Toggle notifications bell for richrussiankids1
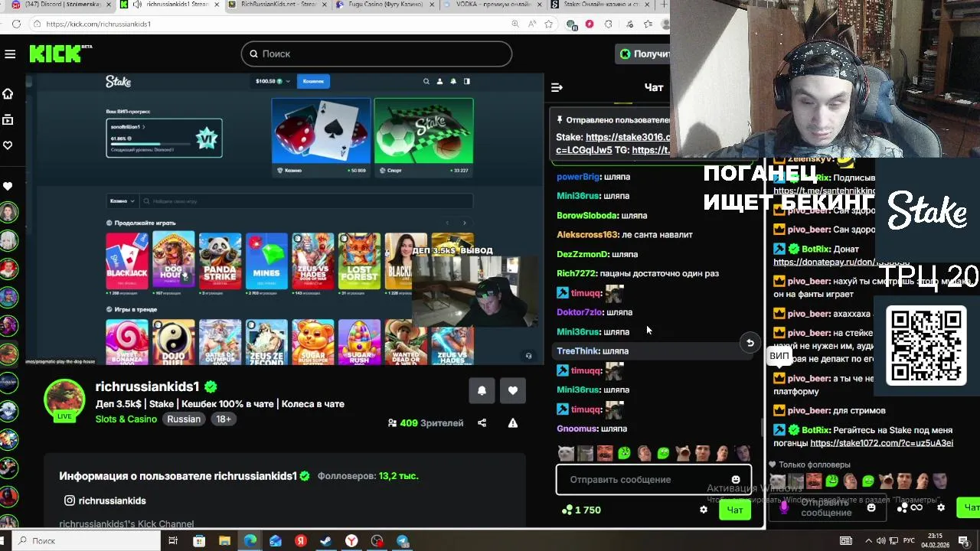 [482, 390]
